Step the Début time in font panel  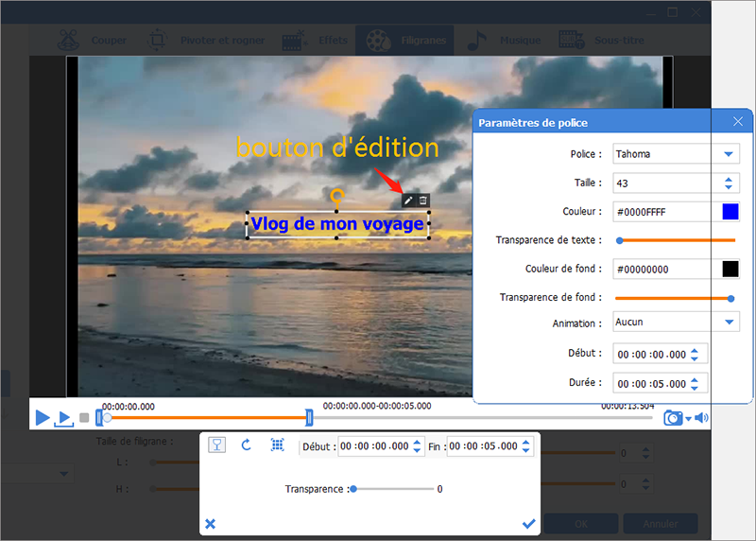point(695,355)
